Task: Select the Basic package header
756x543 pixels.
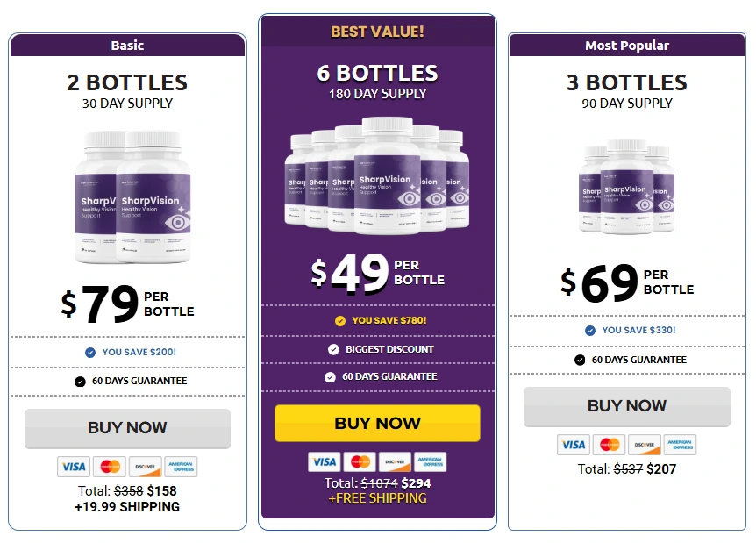Action: pos(128,46)
